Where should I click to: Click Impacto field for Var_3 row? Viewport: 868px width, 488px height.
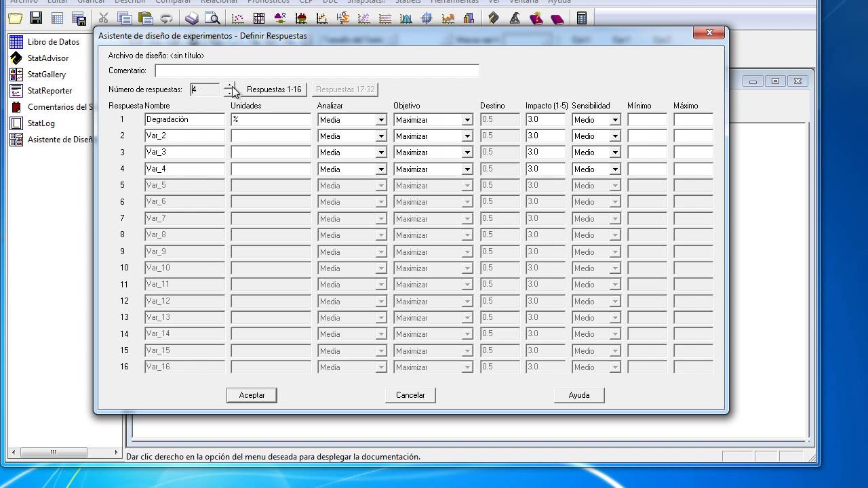(545, 152)
